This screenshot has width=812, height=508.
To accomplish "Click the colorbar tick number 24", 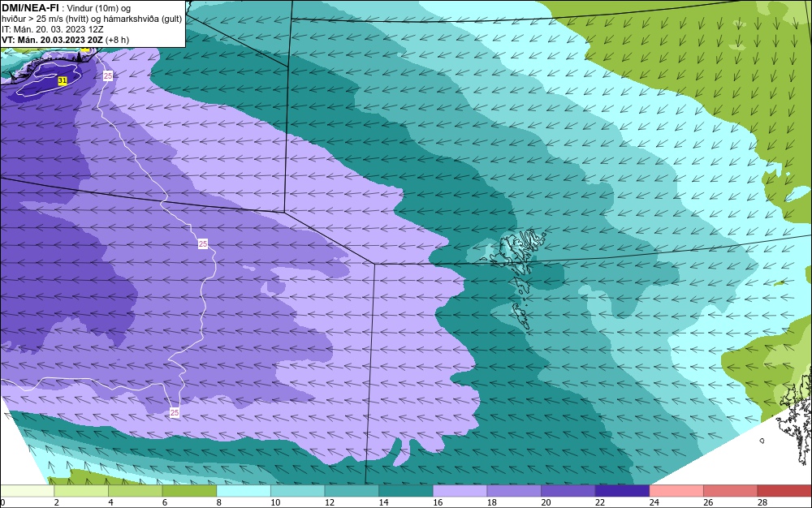I will click(654, 502).
